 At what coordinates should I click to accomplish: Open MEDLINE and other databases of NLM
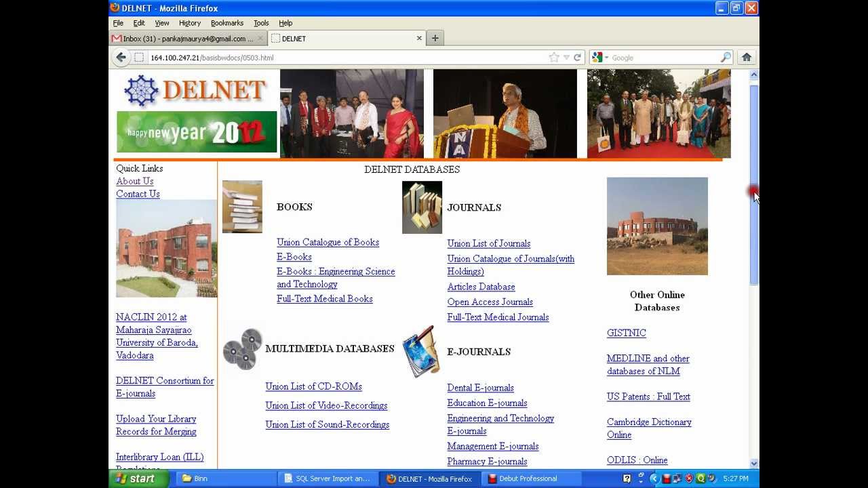648,365
